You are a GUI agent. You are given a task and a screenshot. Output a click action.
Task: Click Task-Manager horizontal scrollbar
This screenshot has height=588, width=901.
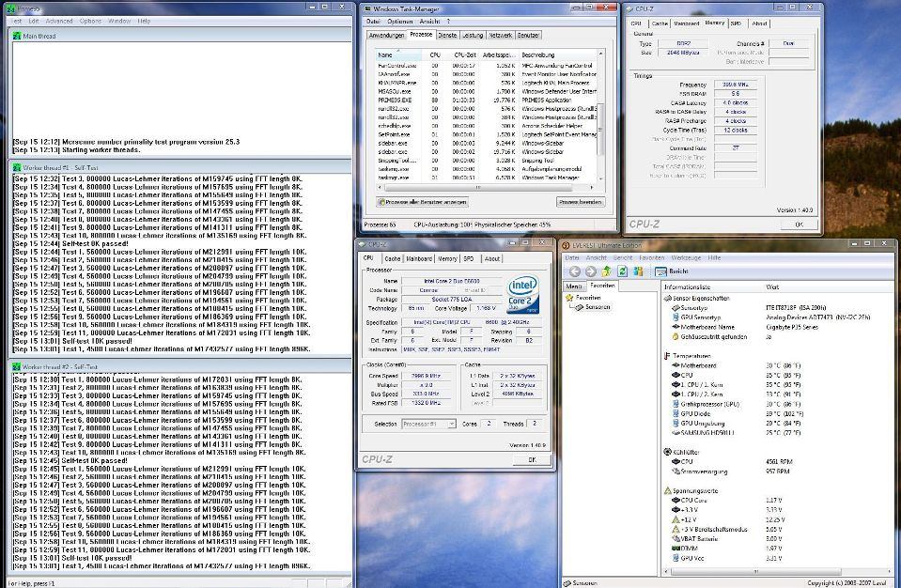pos(477,187)
